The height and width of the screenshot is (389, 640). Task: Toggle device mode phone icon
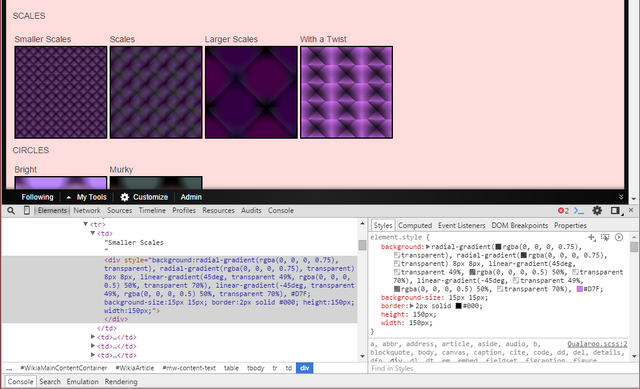click(27, 211)
